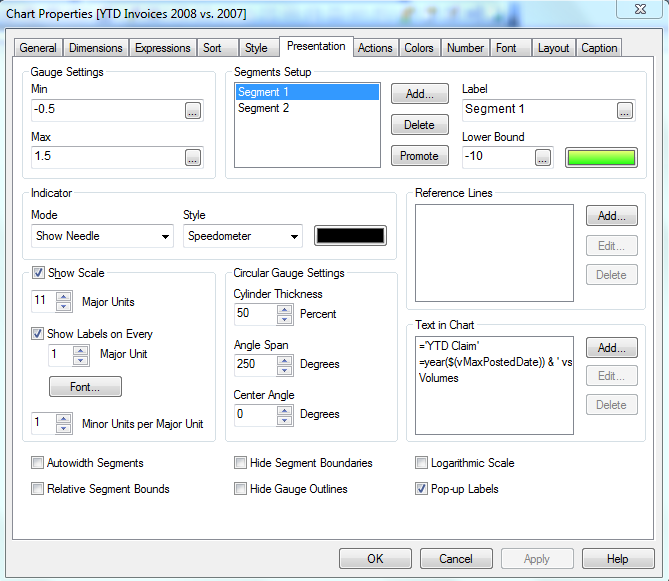Open the Colors tab

419,48
